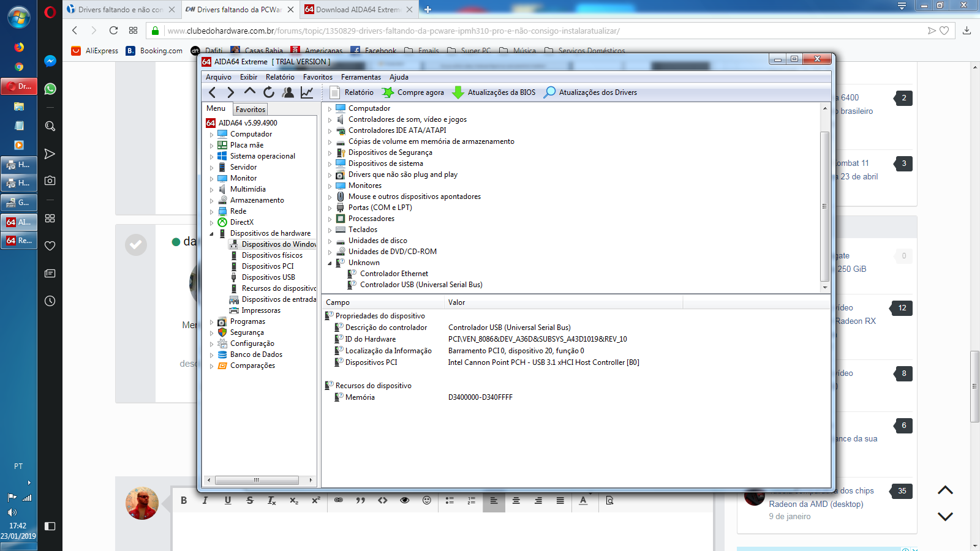This screenshot has width=980, height=551.
Task: Select Dispositivos PCI in tree
Action: coord(268,266)
